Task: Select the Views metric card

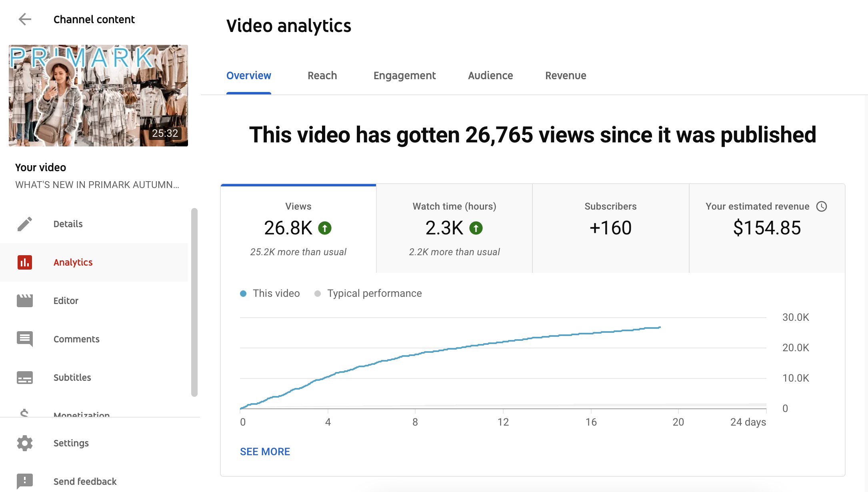Action: pyautogui.click(x=298, y=228)
